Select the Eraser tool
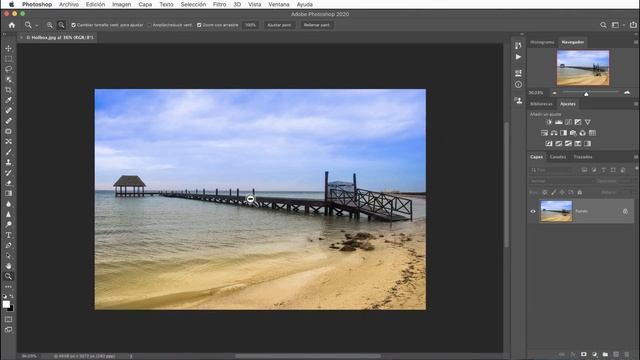 [x=8, y=183]
